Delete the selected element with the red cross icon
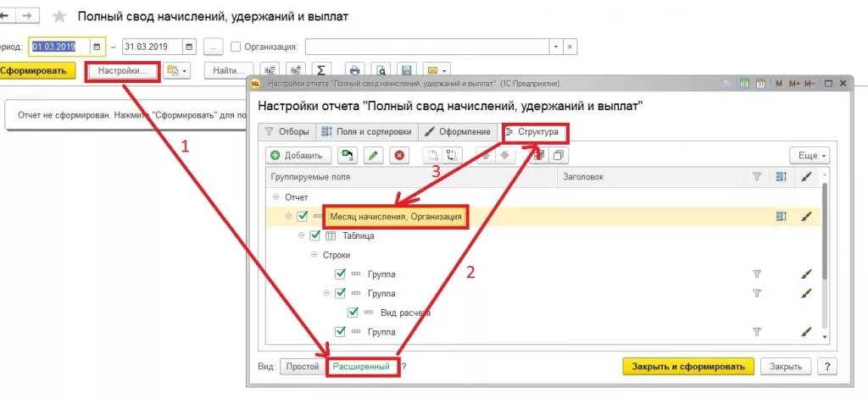Image resolution: width=868 pixels, height=404 pixels. pyautogui.click(x=399, y=156)
